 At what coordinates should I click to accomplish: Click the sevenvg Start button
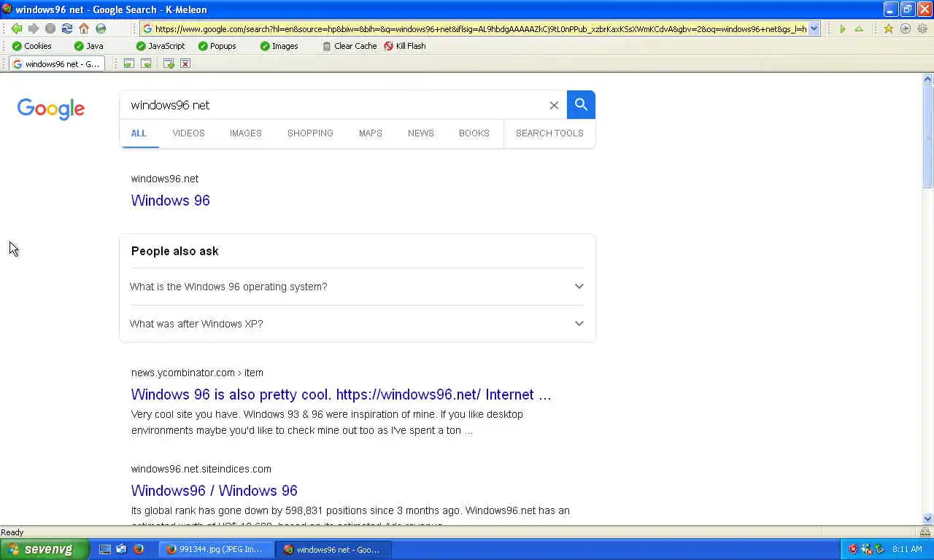44,549
